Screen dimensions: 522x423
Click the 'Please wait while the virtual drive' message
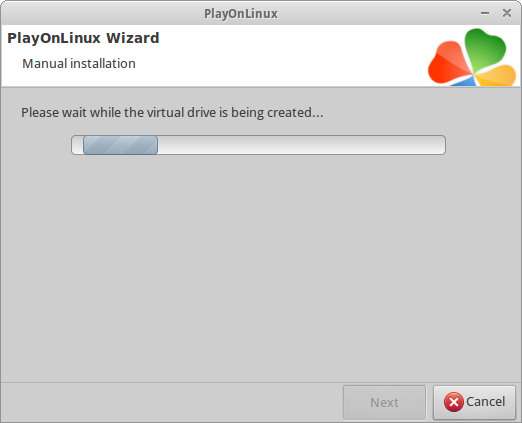[172, 113]
